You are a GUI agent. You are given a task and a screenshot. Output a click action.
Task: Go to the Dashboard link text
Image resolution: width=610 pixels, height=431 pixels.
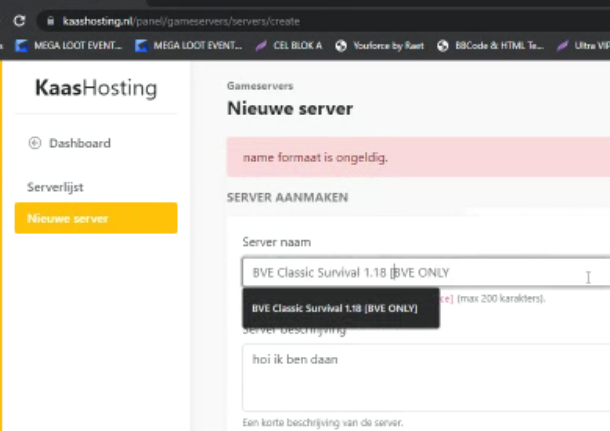click(79, 143)
